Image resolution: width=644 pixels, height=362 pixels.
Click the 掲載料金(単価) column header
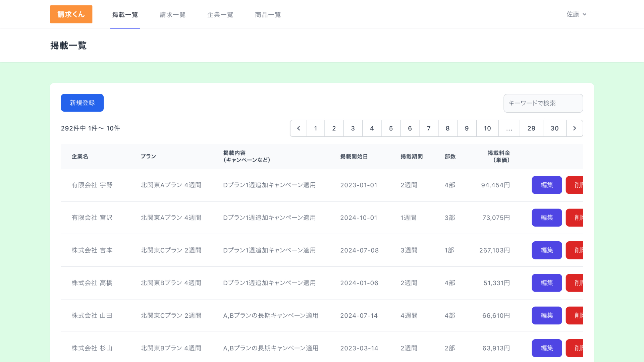[499, 157]
